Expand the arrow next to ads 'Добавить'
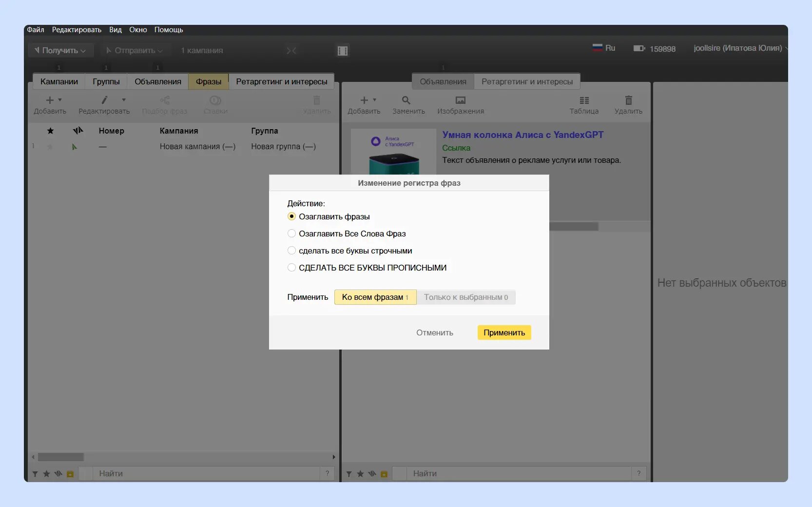 tap(374, 100)
